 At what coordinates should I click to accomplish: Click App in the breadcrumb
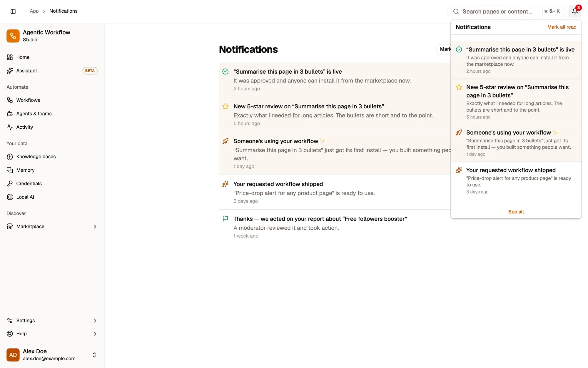pyautogui.click(x=34, y=11)
